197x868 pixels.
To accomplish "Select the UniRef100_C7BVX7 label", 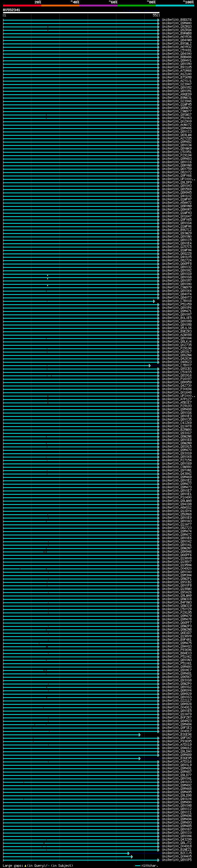I will (x=177, y=365).
